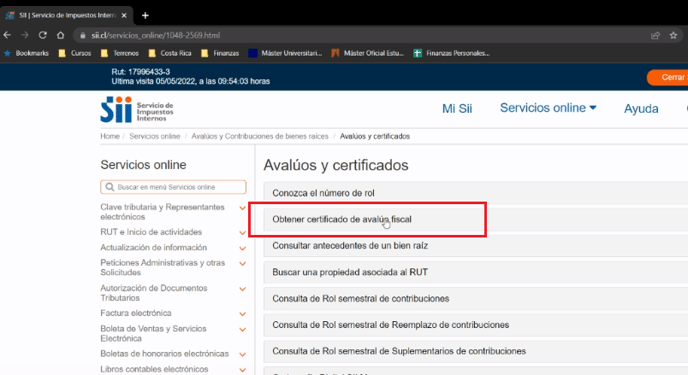Image resolution: width=688 pixels, height=375 pixels.
Task: Open the Servicios online dropdown menu
Action: click(548, 108)
